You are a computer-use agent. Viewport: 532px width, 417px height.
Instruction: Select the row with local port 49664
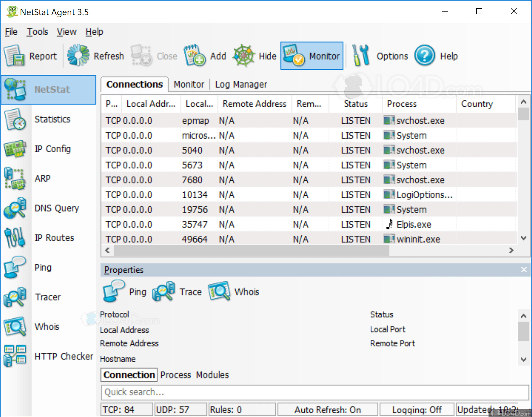tap(309, 239)
